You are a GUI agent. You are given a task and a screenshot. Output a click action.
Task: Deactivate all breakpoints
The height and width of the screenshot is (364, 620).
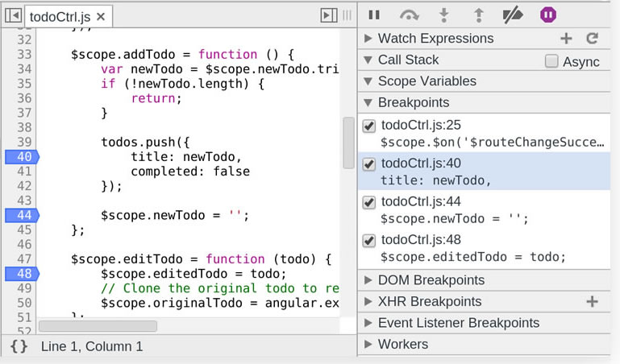click(513, 14)
